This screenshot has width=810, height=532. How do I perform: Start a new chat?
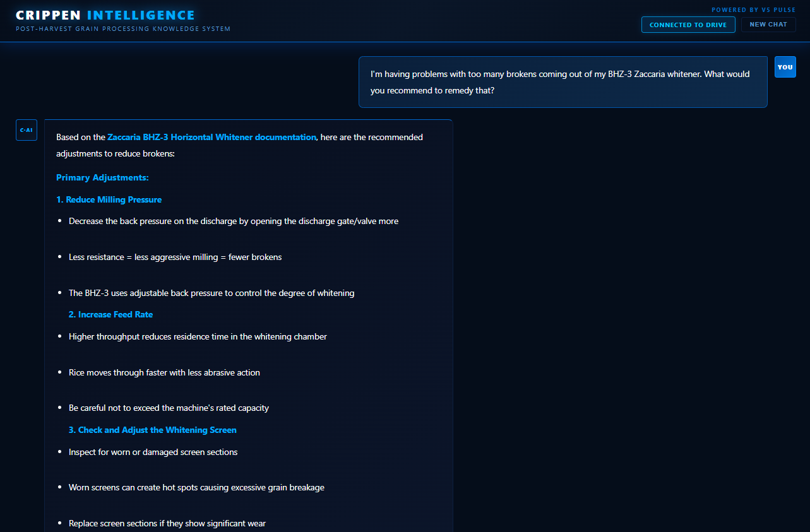pos(768,25)
